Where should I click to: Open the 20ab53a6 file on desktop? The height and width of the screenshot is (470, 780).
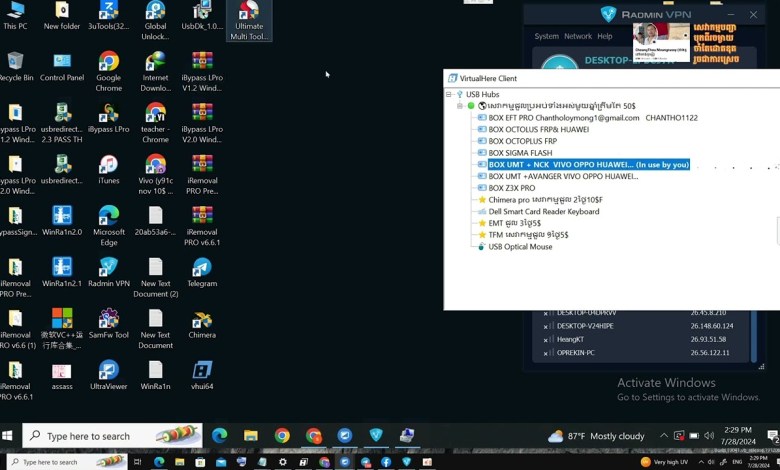point(155,220)
